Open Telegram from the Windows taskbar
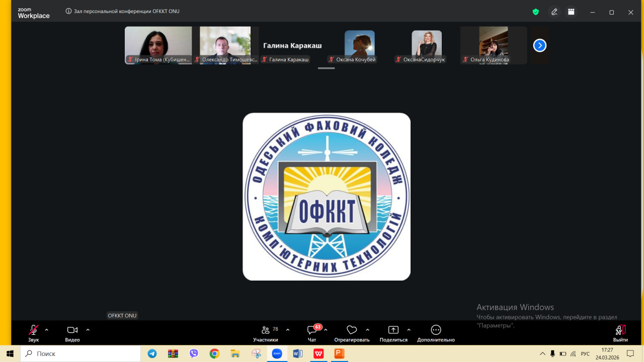 pos(152,353)
